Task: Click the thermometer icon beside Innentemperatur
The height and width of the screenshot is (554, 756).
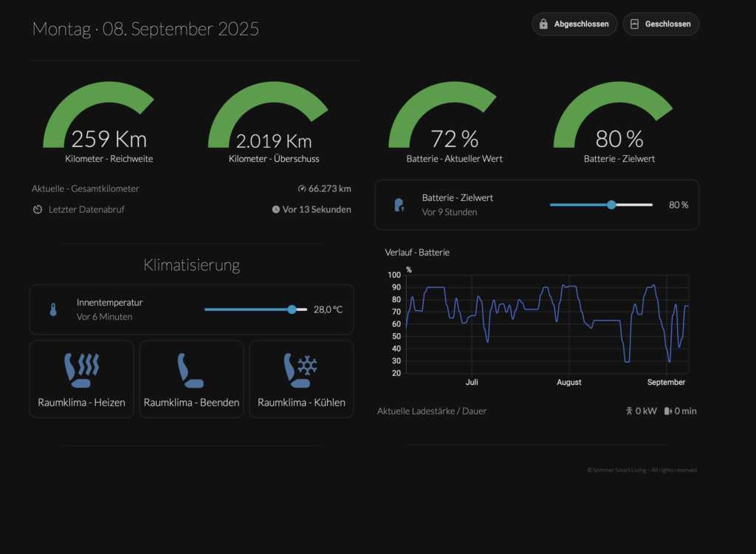Action: coord(53,310)
